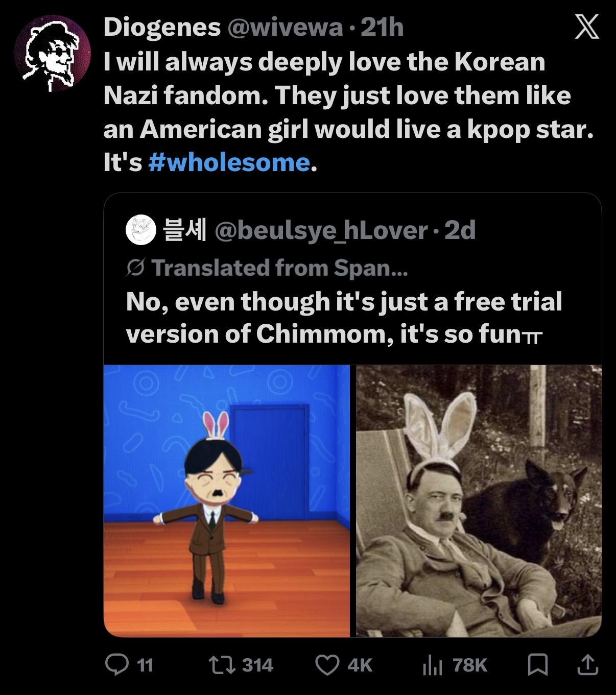Click the 21h post timestamp

click(x=382, y=28)
